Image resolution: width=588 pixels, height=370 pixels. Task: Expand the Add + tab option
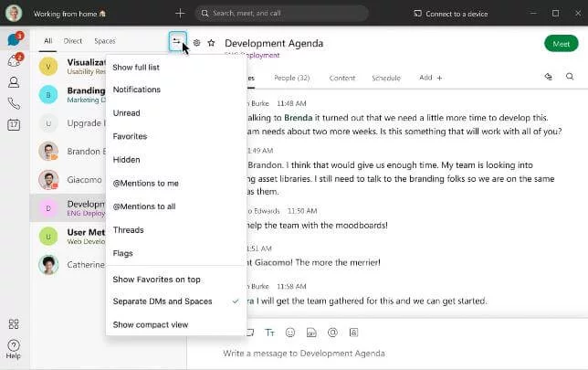430,78
